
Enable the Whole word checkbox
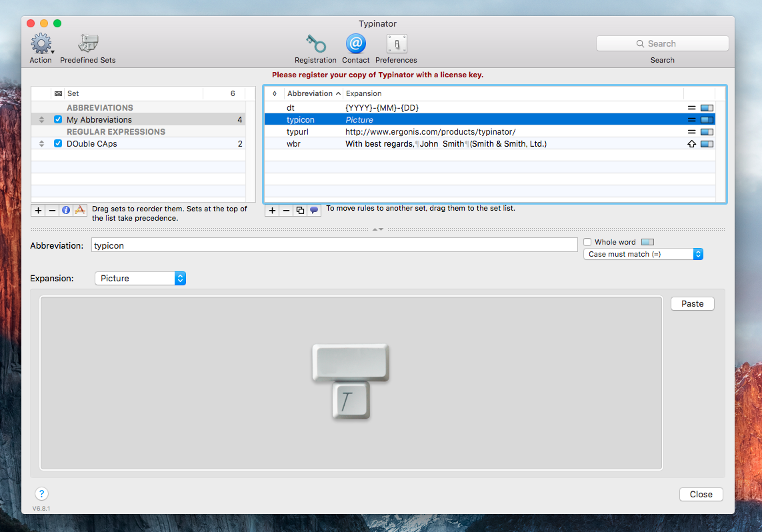tap(587, 242)
